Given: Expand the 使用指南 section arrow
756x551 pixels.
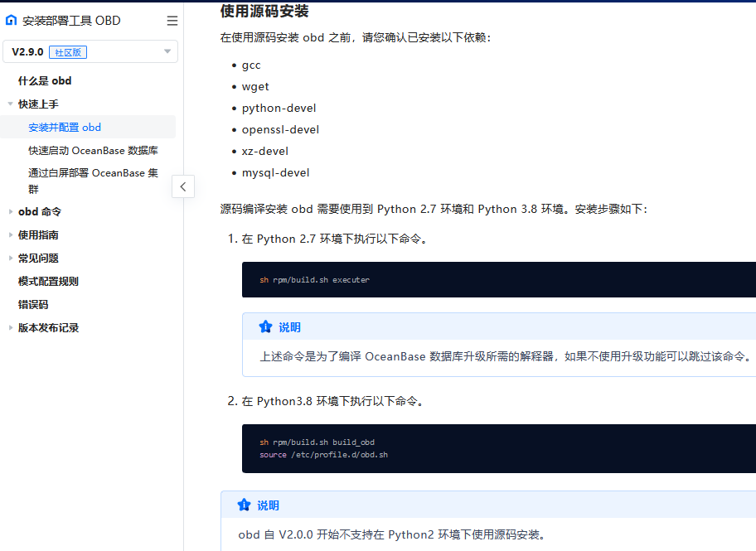Looking at the screenshot, I should 10,234.
